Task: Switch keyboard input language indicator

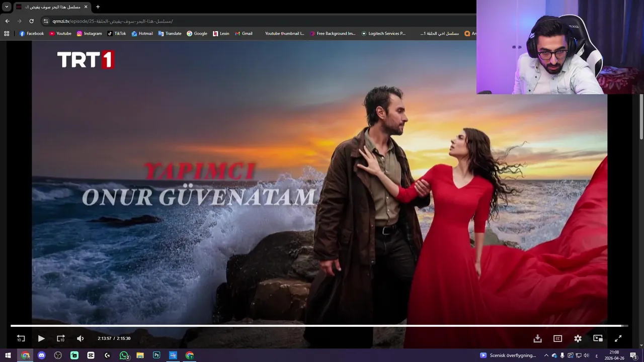Action: click(x=597, y=355)
